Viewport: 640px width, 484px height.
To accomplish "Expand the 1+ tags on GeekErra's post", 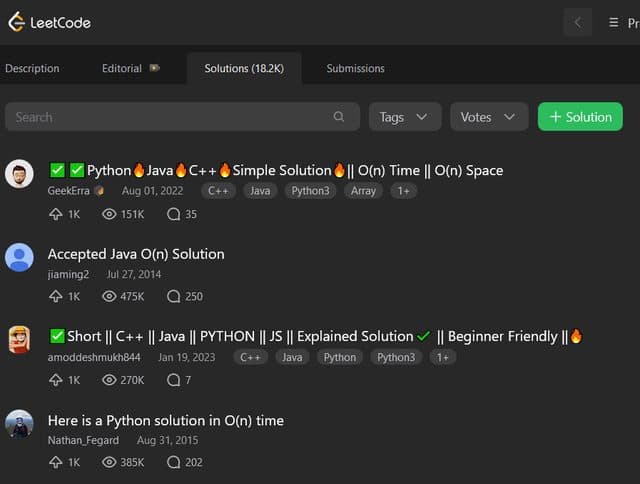I will [x=403, y=191].
